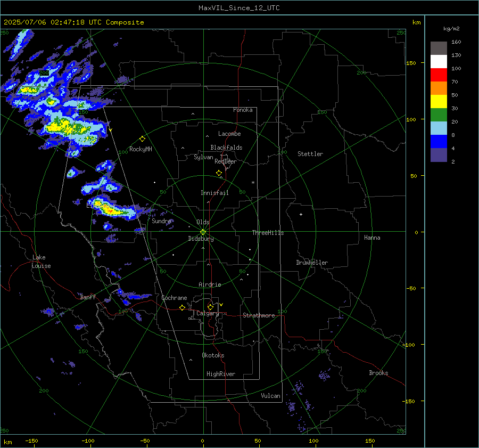
Task: Select the white 100-130 legend swatch
Action: pos(439,61)
